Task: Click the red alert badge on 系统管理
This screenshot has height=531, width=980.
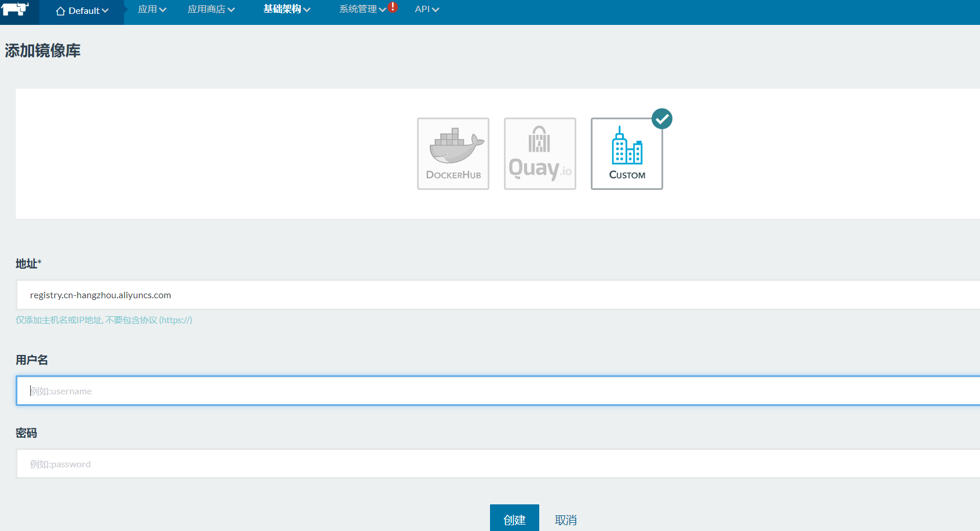Action: (x=393, y=7)
